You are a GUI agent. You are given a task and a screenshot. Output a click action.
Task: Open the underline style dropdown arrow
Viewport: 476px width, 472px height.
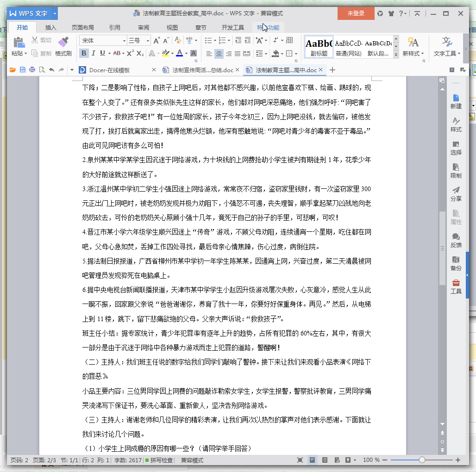[x=109, y=54]
